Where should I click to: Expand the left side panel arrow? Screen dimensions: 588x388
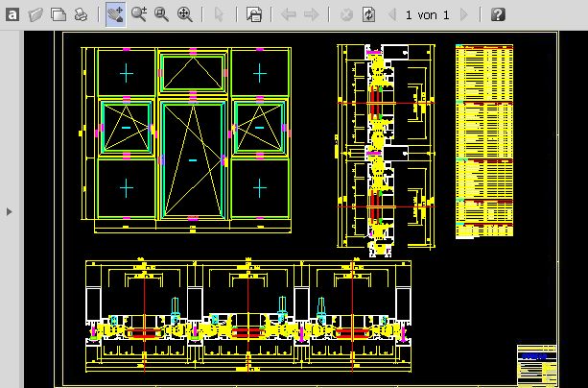click(x=10, y=210)
